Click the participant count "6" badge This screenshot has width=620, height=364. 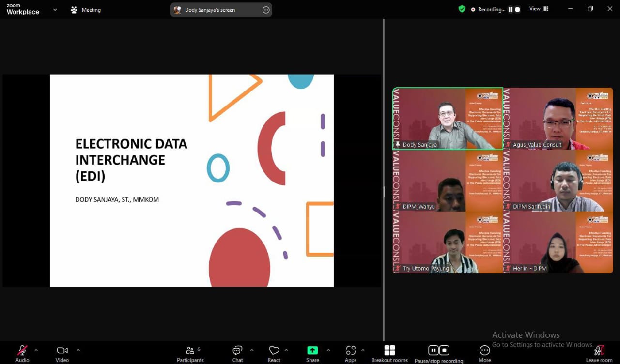tap(199, 349)
